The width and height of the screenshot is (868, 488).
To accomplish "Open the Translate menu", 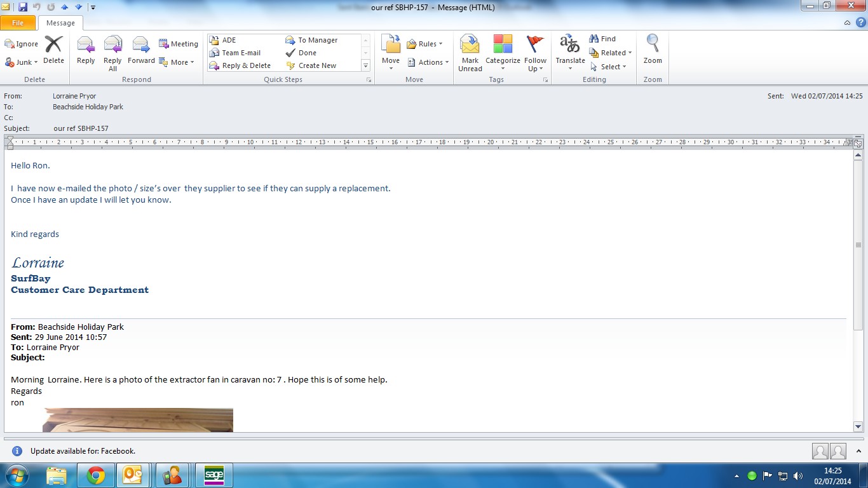I will coord(570,53).
